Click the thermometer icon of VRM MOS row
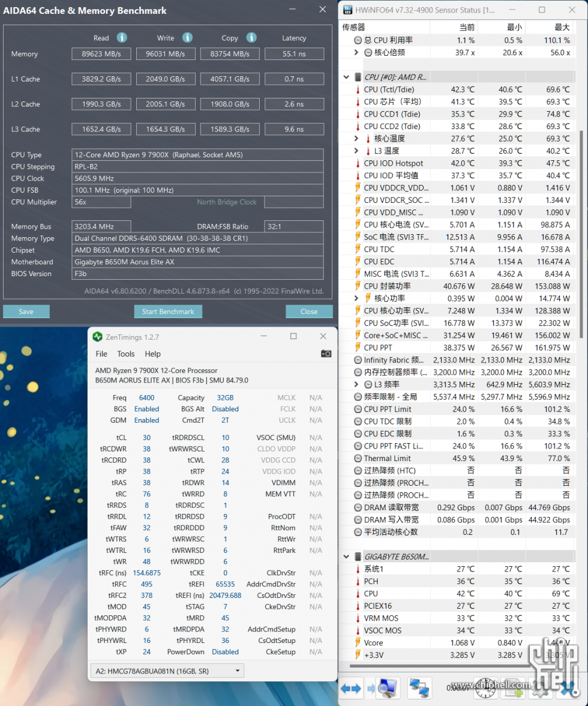Screen dimensions: 588x706 pyautogui.click(x=358, y=618)
